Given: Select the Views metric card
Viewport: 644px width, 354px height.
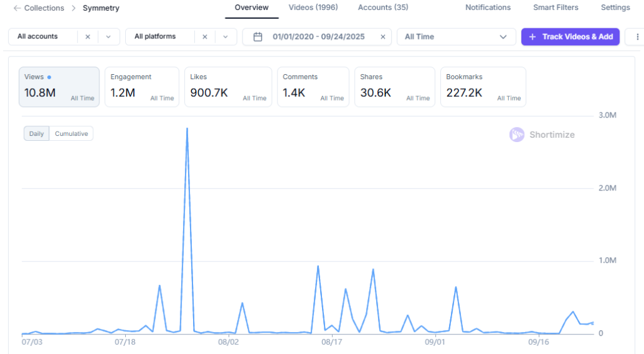Looking at the screenshot, I should pyautogui.click(x=59, y=87).
